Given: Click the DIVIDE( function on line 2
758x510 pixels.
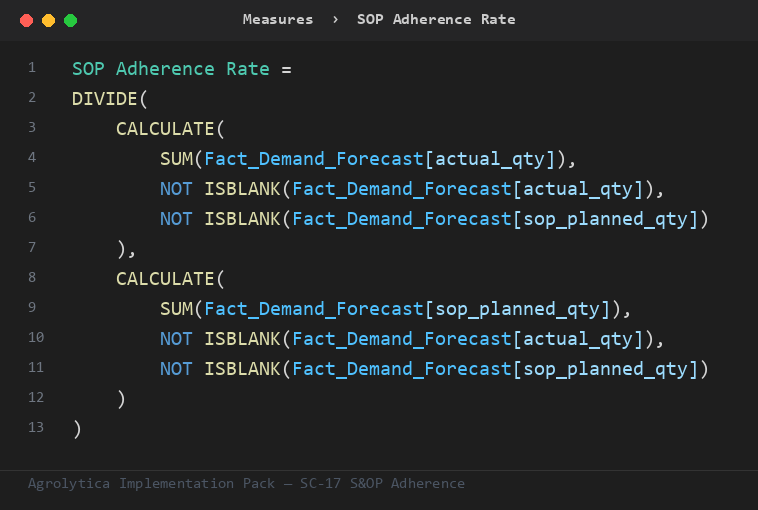Looking at the screenshot, I should [x=109, y=99].
